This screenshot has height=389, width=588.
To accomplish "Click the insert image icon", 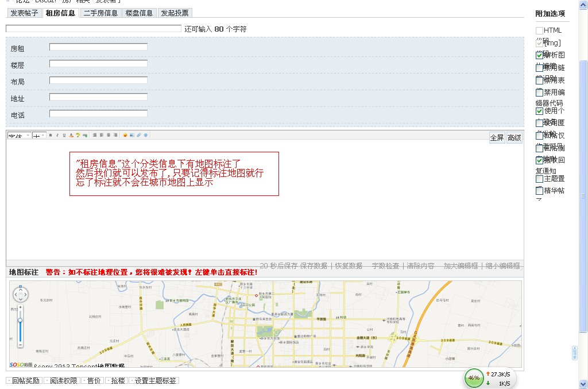I will coord(132,135).
